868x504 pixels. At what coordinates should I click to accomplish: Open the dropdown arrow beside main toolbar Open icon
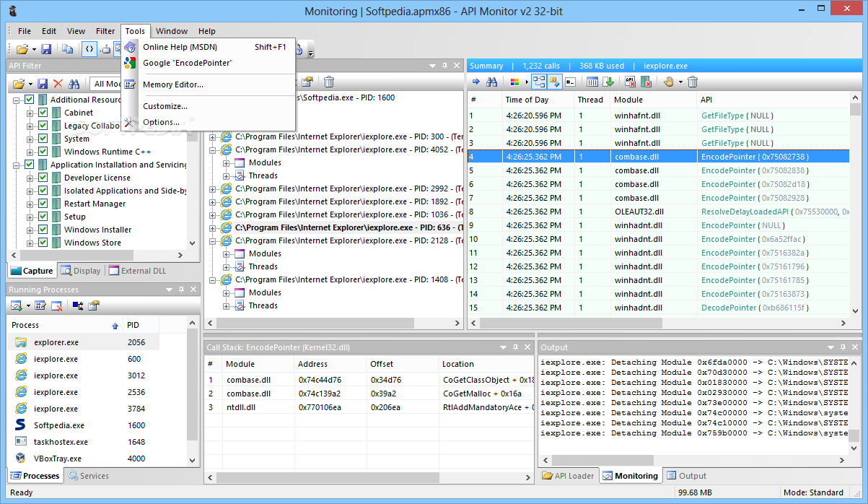click(x=32, y=49)
